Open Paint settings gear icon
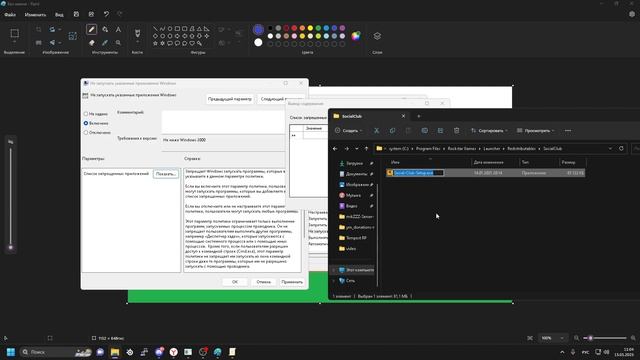Viewport: 640px width, 360px height. (x=632, y=14)
